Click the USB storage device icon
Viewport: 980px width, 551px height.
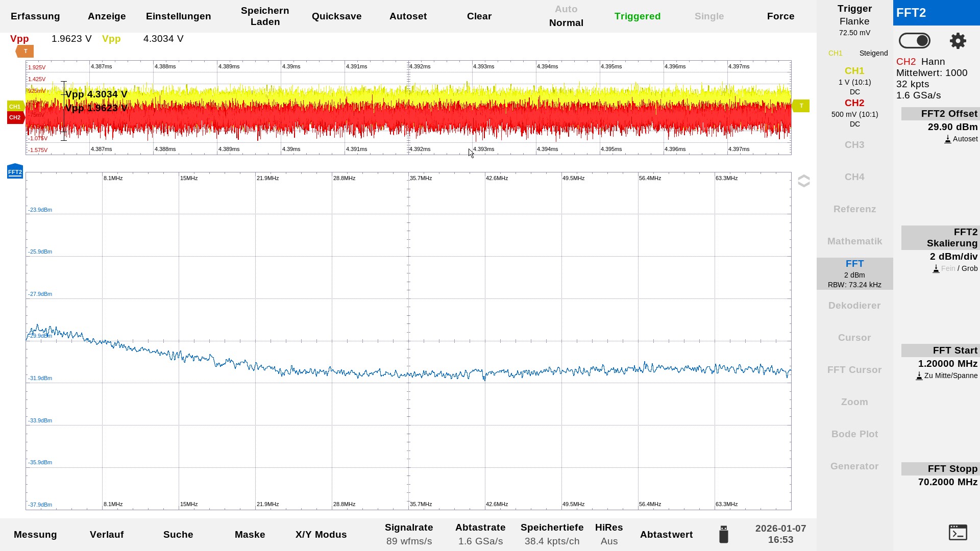coord(723,534)
